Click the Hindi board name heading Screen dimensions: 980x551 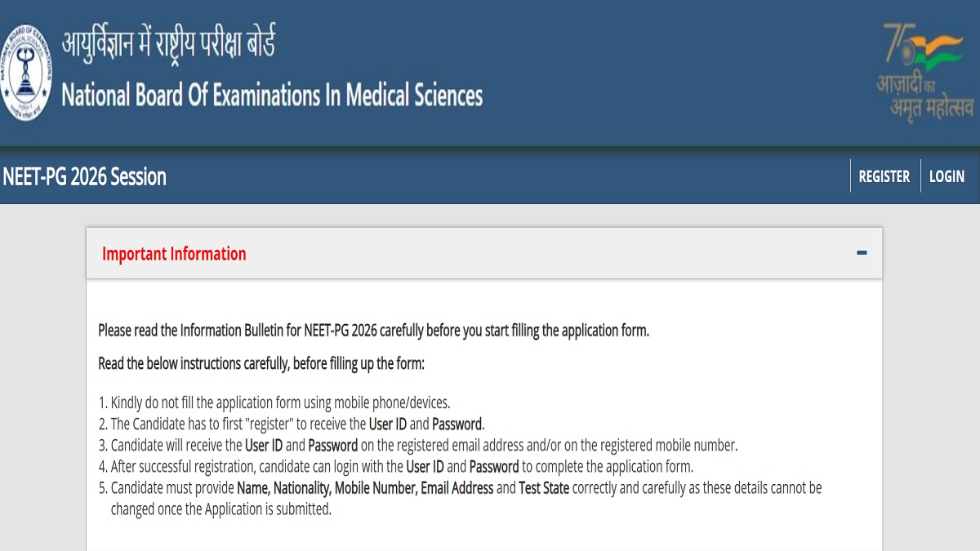pyautogui.click(x=169, y=41)
